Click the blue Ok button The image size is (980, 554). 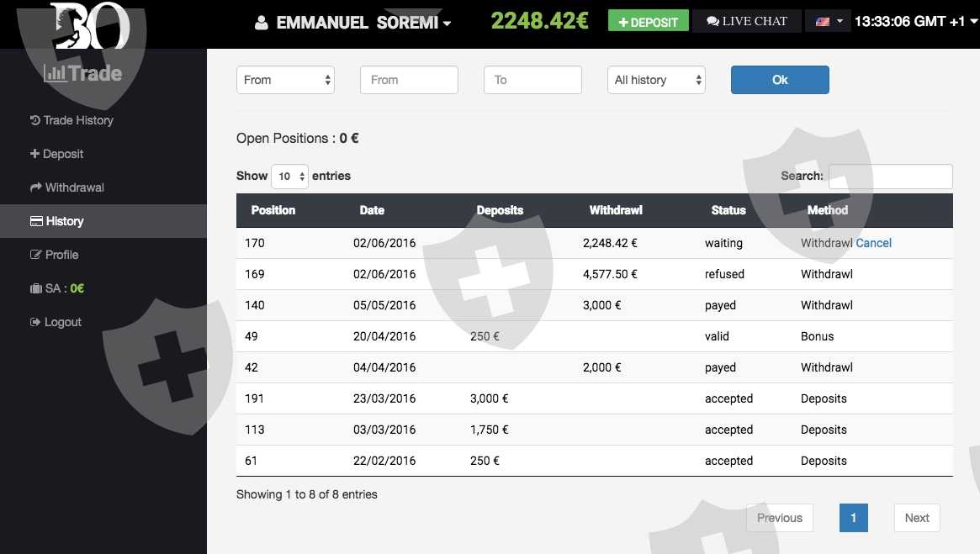tap(780, 80)
